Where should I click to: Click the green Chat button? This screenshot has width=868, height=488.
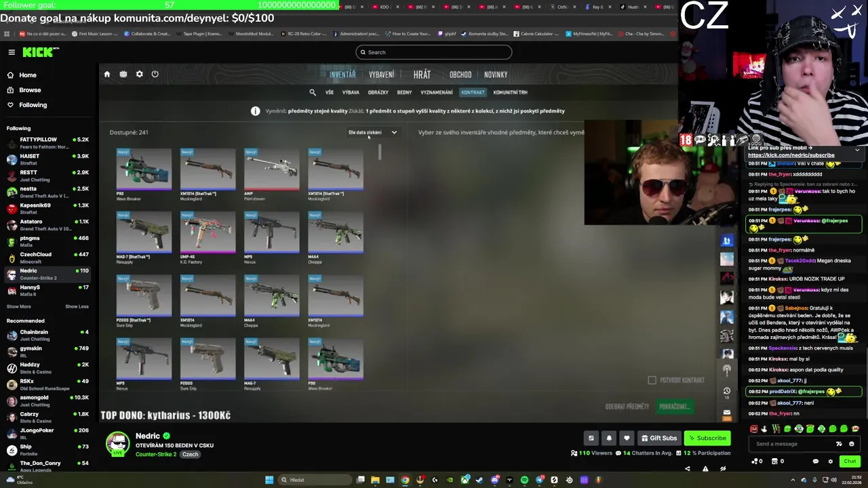[x=850, y=462]
